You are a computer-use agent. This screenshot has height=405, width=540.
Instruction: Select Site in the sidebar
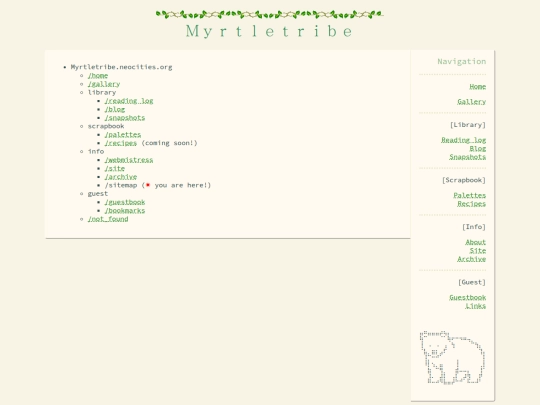[478, 251]
